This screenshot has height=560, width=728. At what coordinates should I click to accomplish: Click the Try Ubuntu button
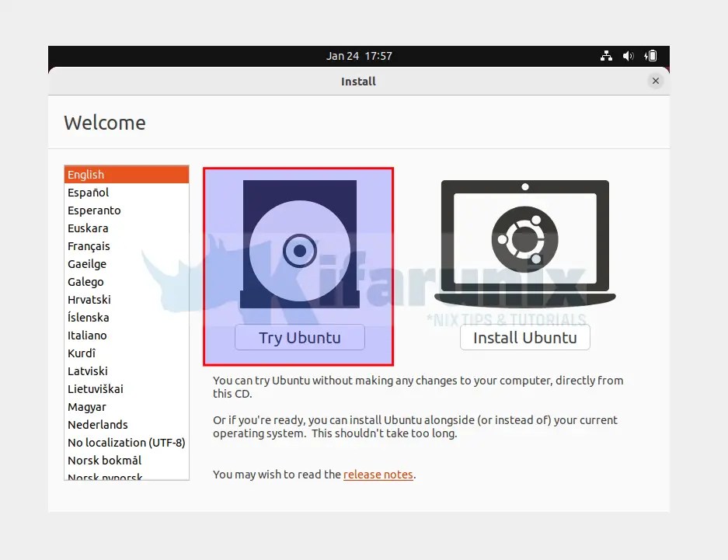point(299,337)
